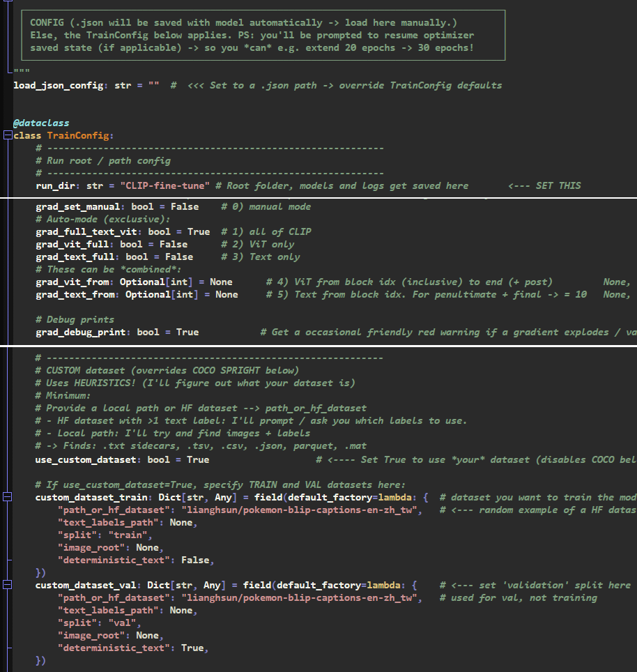
Task: Click the '# 3) Text only' comment
Action: point(261,257)
